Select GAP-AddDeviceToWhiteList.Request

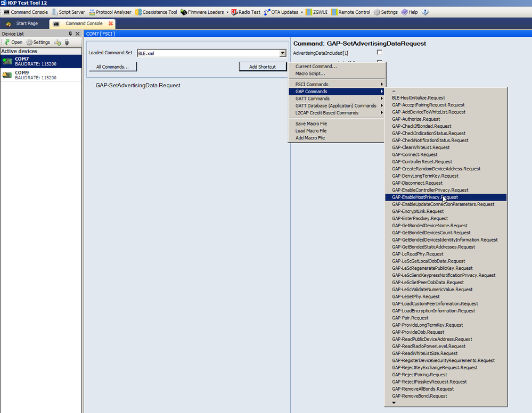(446, 112)
